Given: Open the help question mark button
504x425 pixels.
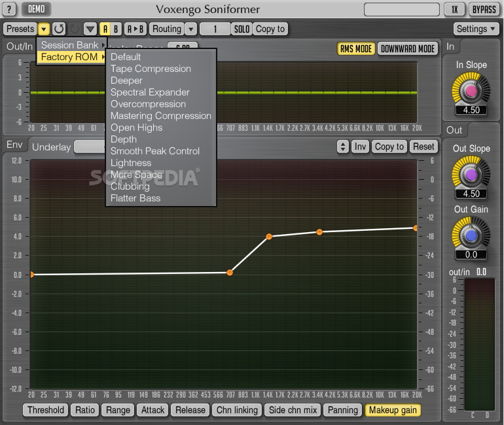Looking at the screenshot, I should 9,9.
